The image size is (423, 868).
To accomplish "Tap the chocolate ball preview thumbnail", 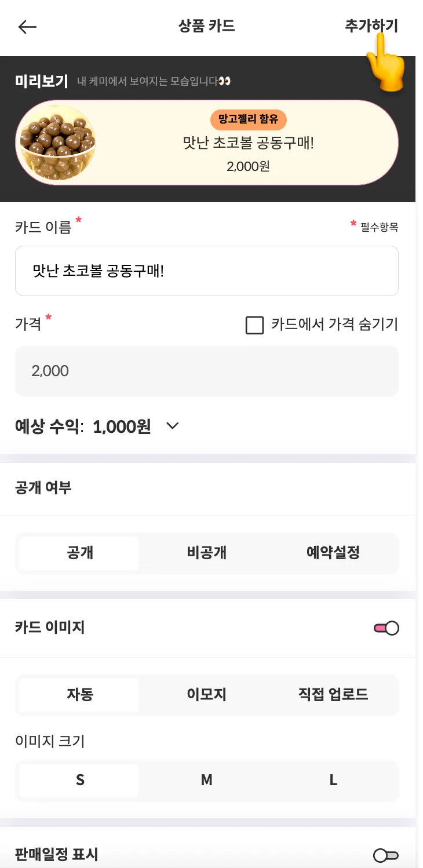I will click(57, 143).
